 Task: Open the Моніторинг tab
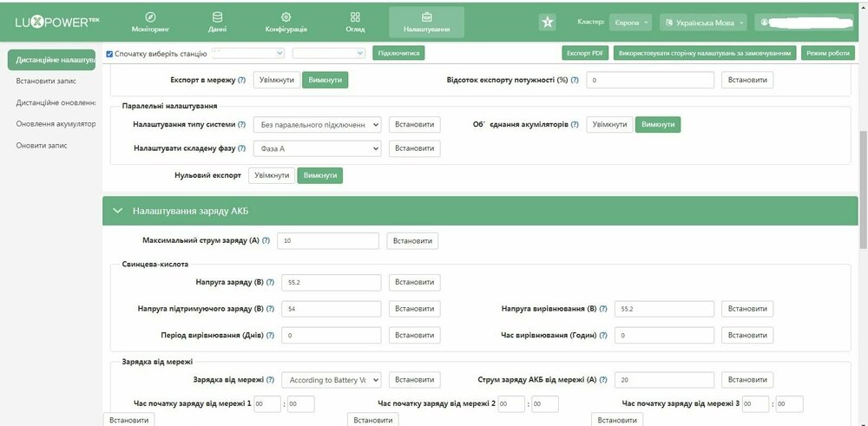150,23
